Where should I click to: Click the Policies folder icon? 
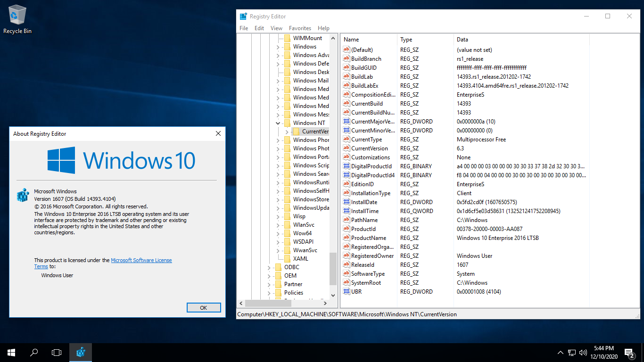tap(278, 293)
